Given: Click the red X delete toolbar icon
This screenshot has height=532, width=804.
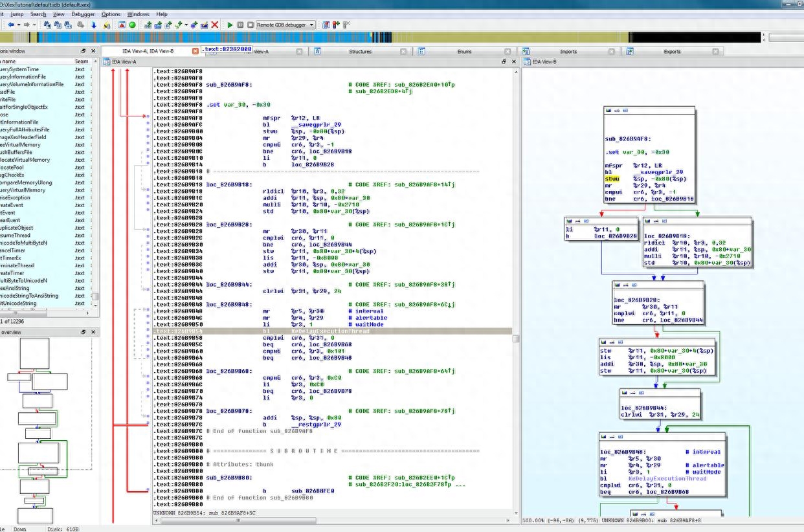Looking at the screenshot, I should pyautogui.click(x=215, y=25).
